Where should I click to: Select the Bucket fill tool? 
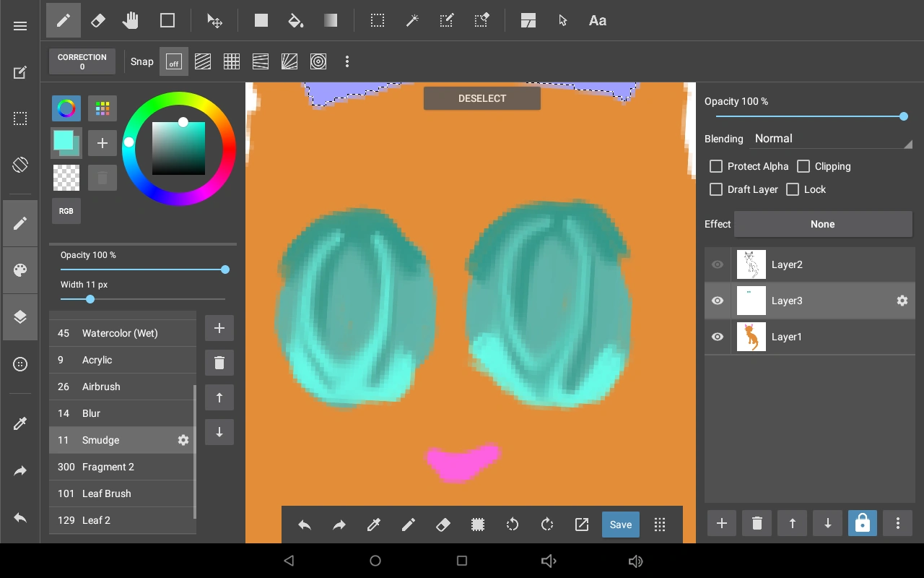(x=295, y=21)
